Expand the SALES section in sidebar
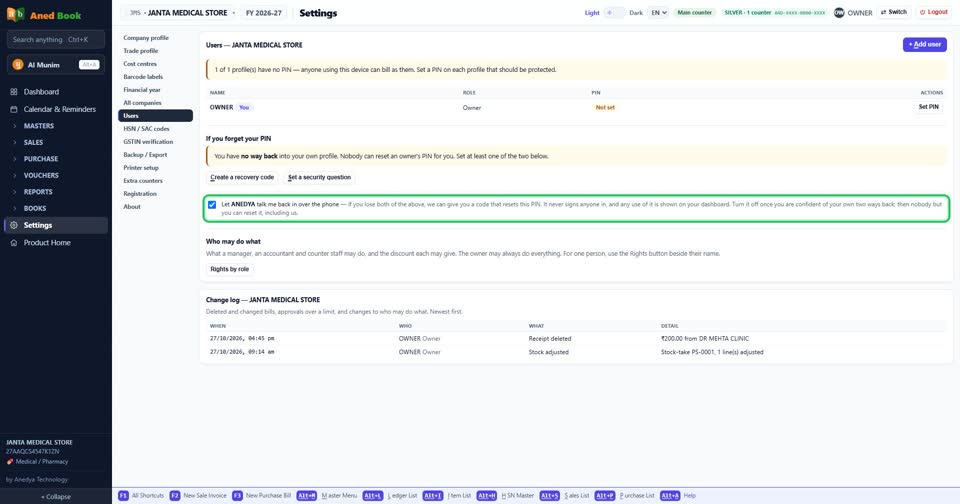960x504 pixels. coord(33,142)
